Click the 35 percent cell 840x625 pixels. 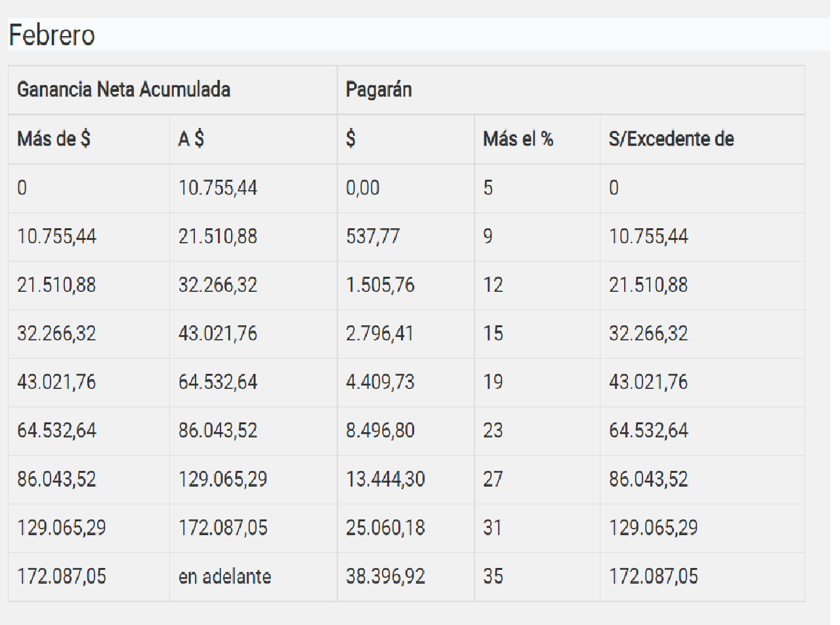point(493,576)
